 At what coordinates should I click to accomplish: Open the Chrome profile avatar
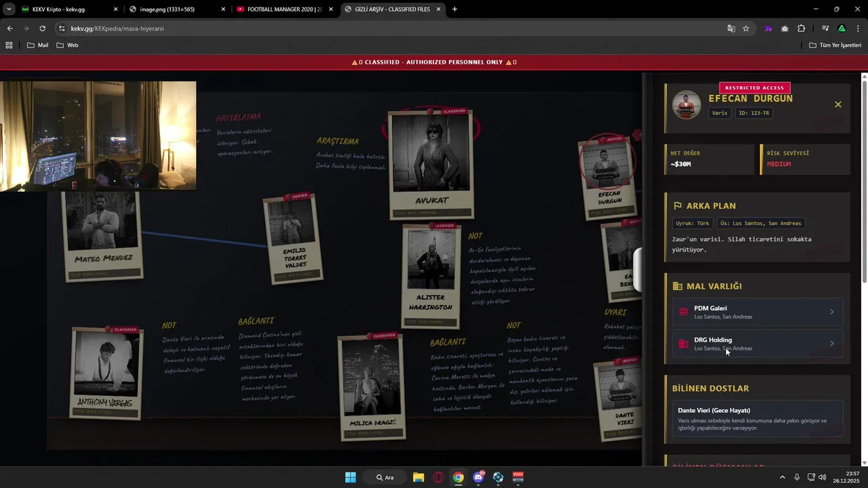(842, 28)
